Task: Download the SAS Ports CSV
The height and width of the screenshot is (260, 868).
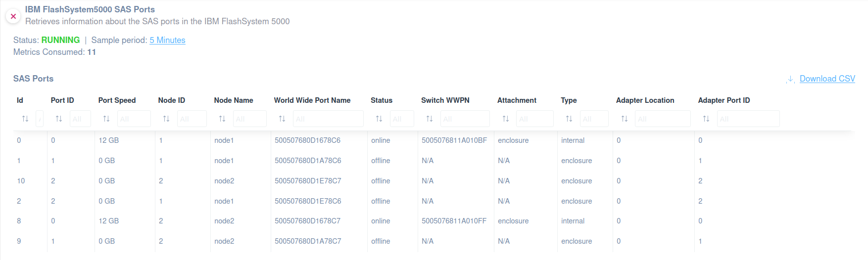Action: (x=827, y=79)
